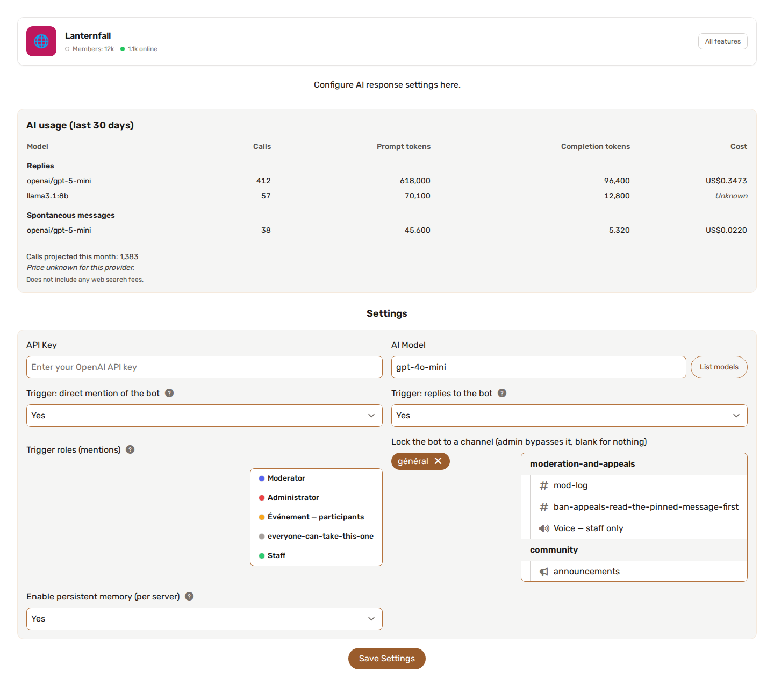Click the All features button
The image size is (774, 700).
pyautogui.click(x=722, y=41)
